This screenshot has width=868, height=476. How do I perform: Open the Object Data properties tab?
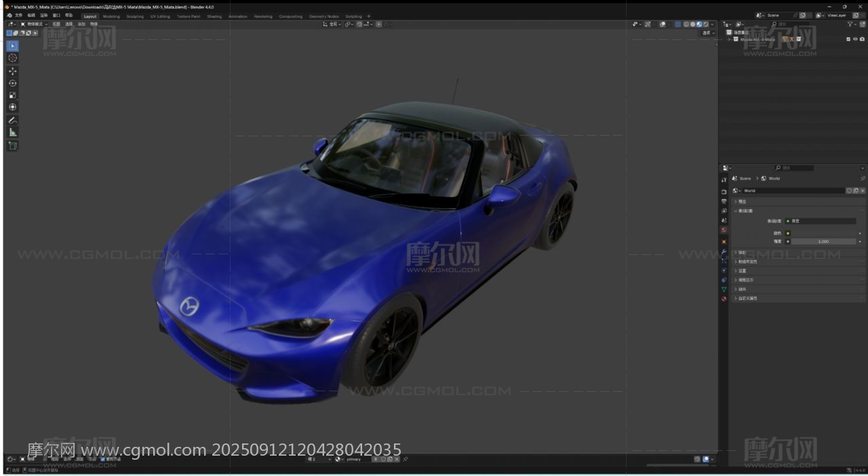[724, 290]
